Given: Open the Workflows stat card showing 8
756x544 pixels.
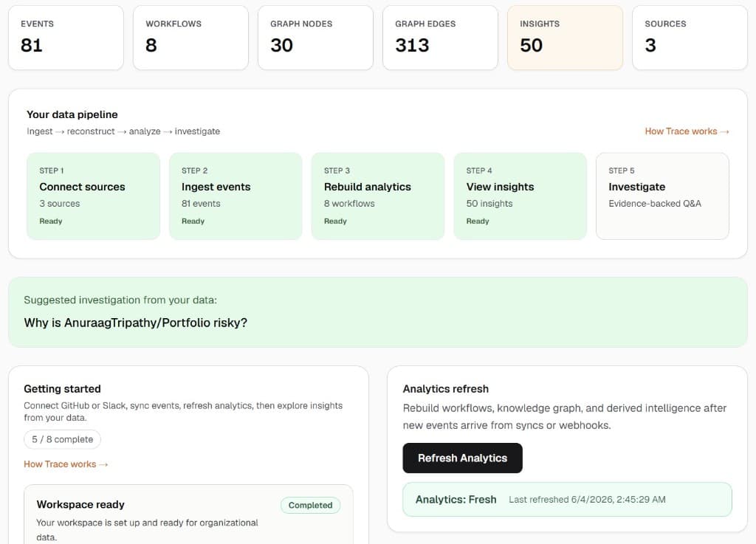Looking at the screenshot, I should coord(191,38).
